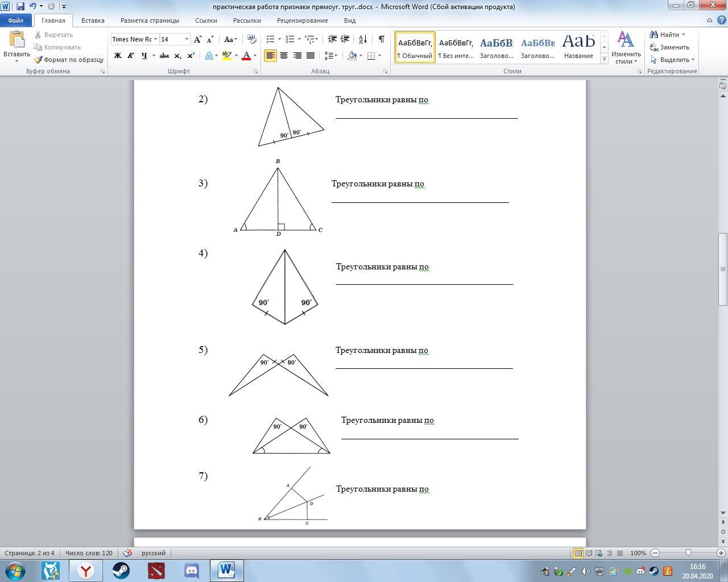Toggle italic formatting (К)
This screenshot has width=728, height=582.
[131, 56]
